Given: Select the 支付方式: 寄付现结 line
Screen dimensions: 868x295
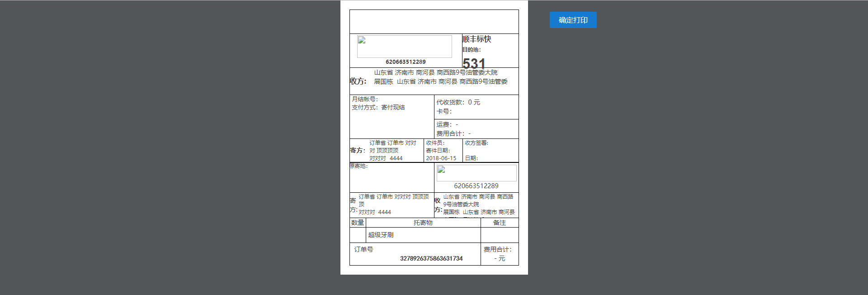Looking at the screenshot, I should coord(378,108).
